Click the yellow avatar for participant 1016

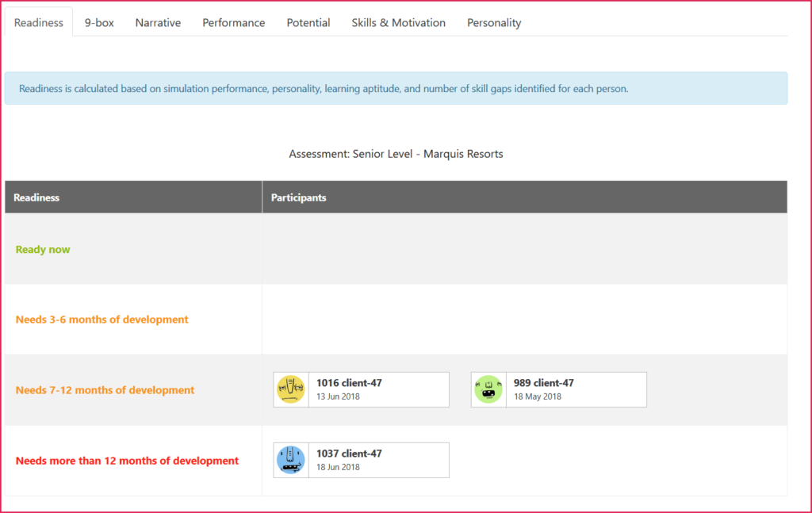click(291, 389)
